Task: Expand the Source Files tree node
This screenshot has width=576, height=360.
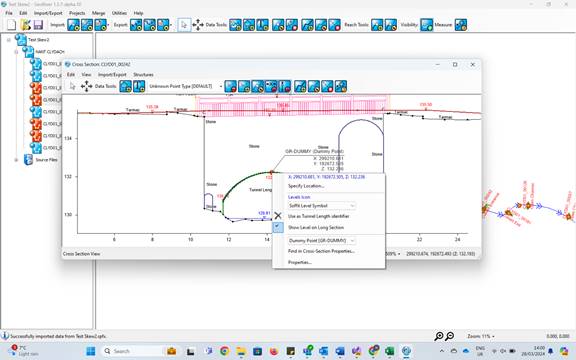Action: [x=16, y=160]
